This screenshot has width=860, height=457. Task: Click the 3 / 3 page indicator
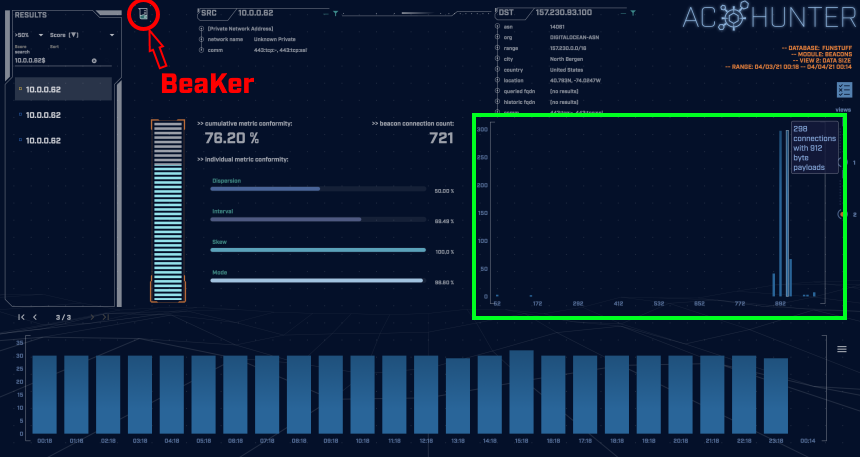point(64,317)
